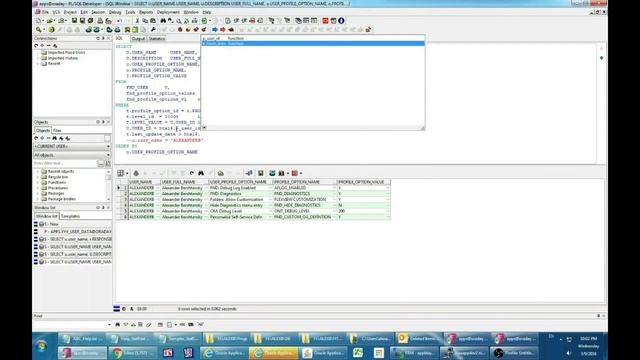Click the binoculars icon in the Find bar
Image resolution: width=640 pixels, height=360 pixels.
point(118,324)
